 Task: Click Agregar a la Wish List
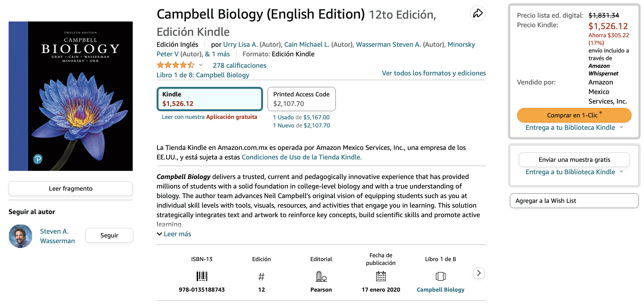574,200
